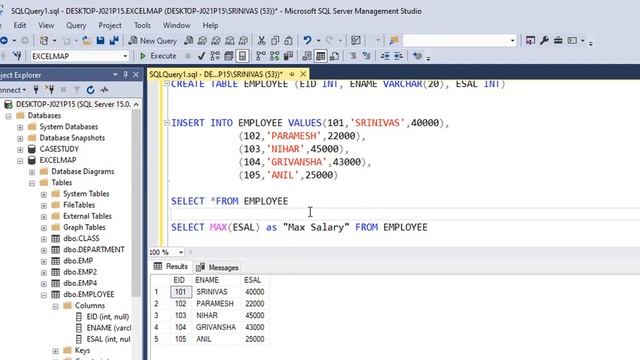The height and width of the screenshot is (360, 640).
Task: Switch to the Results tab
Action: click(x=171, y=267)
